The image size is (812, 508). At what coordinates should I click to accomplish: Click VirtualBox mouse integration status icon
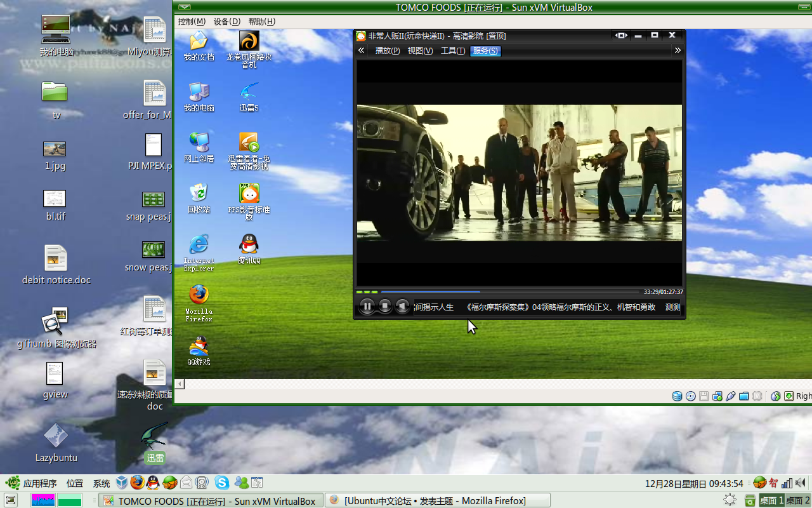click(x=775, y=396)
